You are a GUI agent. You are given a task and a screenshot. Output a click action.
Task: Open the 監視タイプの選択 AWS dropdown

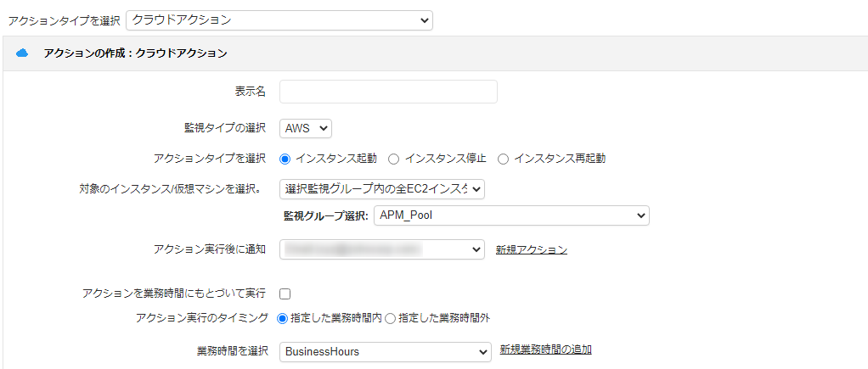[305, 128]
